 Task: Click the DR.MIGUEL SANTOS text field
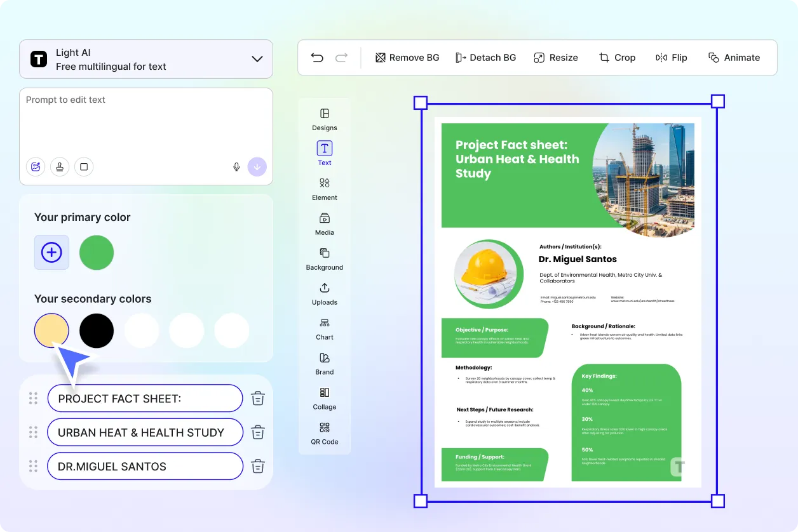(145, 466)
